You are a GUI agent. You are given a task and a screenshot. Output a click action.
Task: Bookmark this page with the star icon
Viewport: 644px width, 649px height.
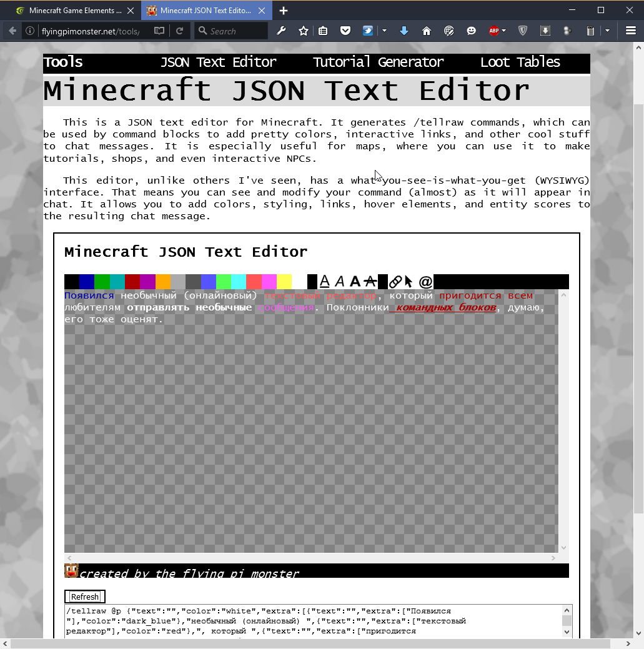pos(304,31)
